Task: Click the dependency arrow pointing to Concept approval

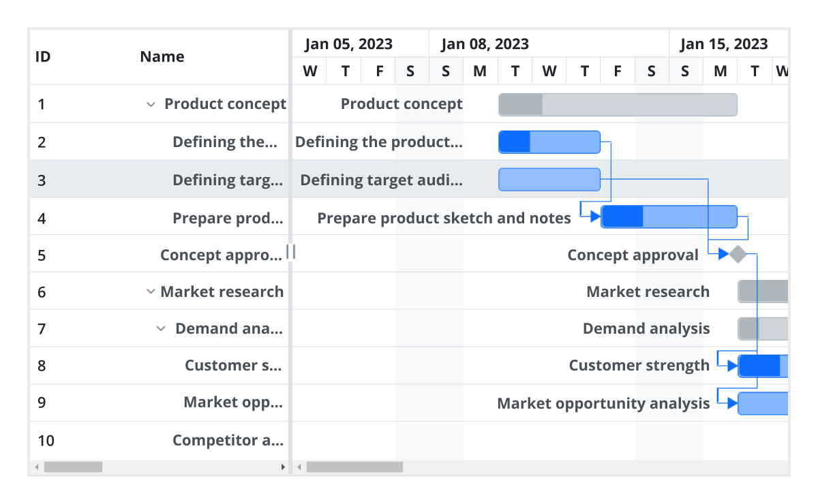Action: (724, 253)
